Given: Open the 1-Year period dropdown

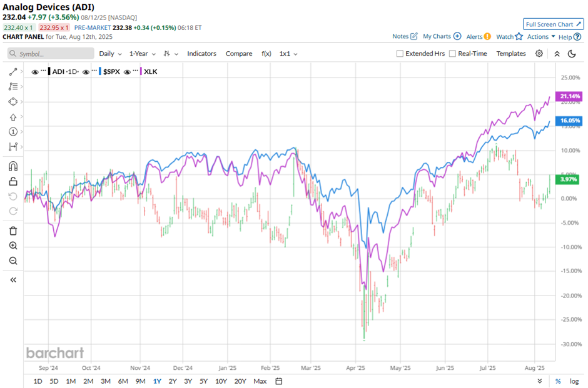Looking at the screenshot, I should [x=143, y=54].
